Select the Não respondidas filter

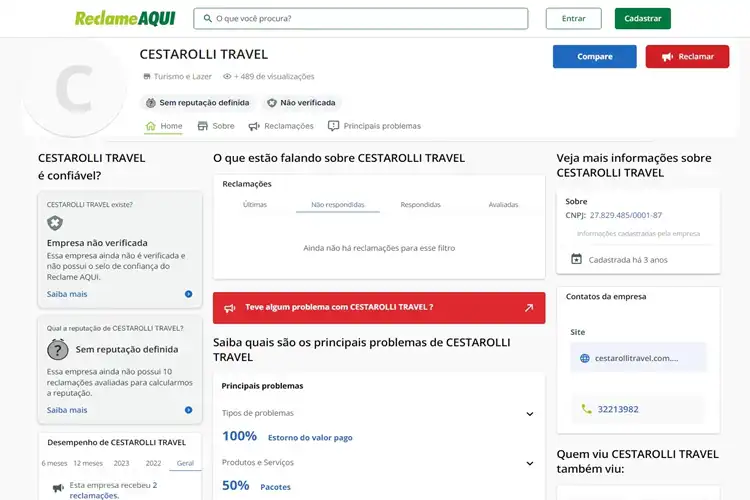point(338,205)
